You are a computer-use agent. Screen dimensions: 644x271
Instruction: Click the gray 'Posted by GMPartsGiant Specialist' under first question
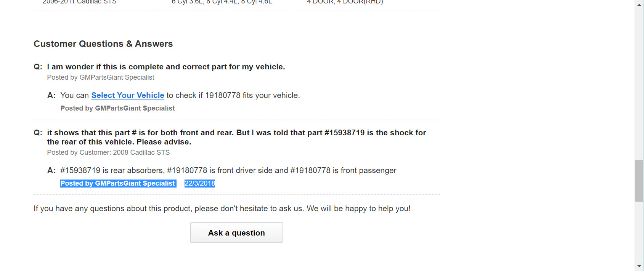point(101,77)
